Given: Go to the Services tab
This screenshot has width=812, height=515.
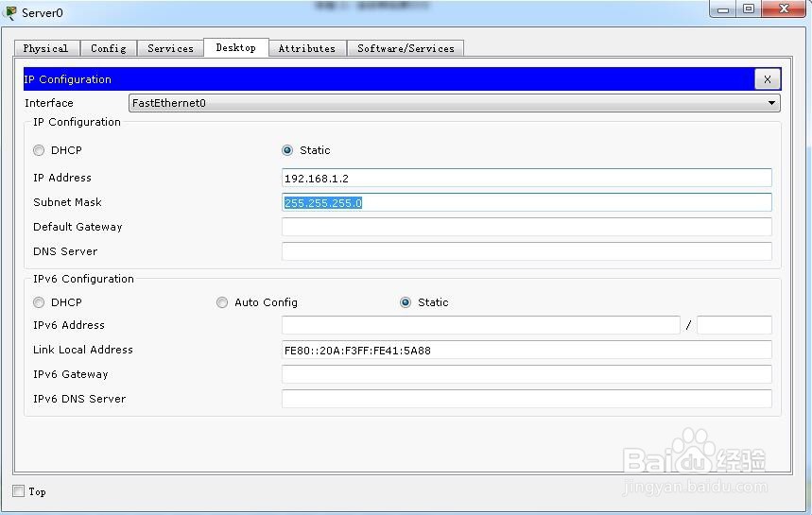Looking at the screenshot, I should point(170,48).
